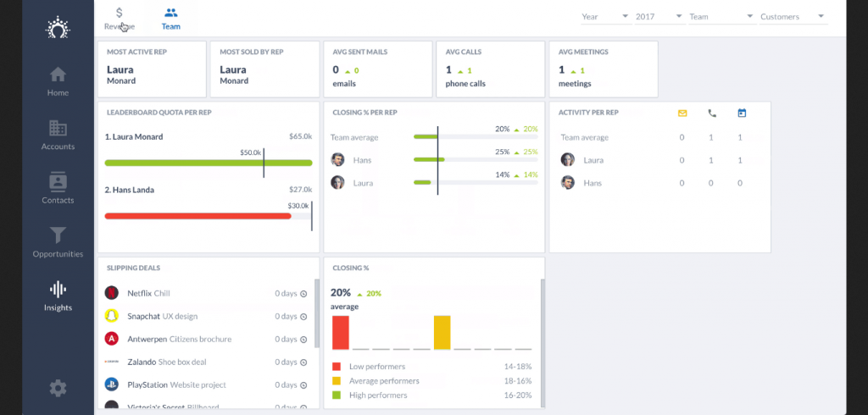Click '14-18%' Low performers range
Viewport: 868px width, 415px height.
(x=520, y=367)
